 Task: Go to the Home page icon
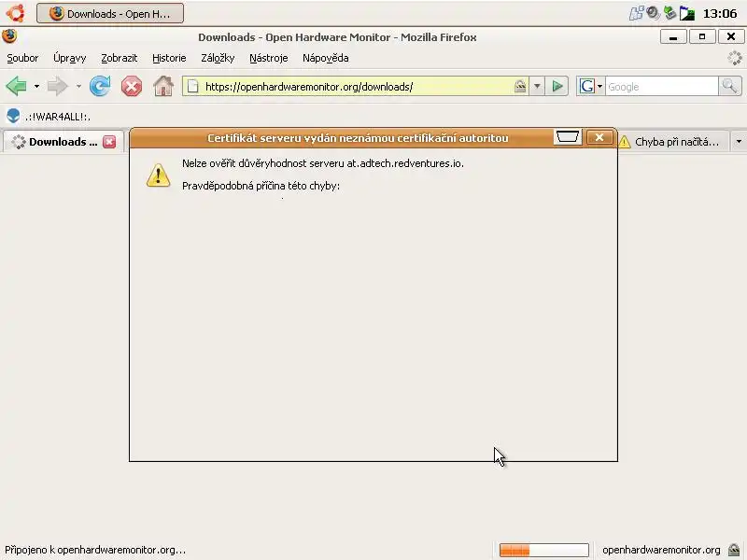[x=163, y=86]
